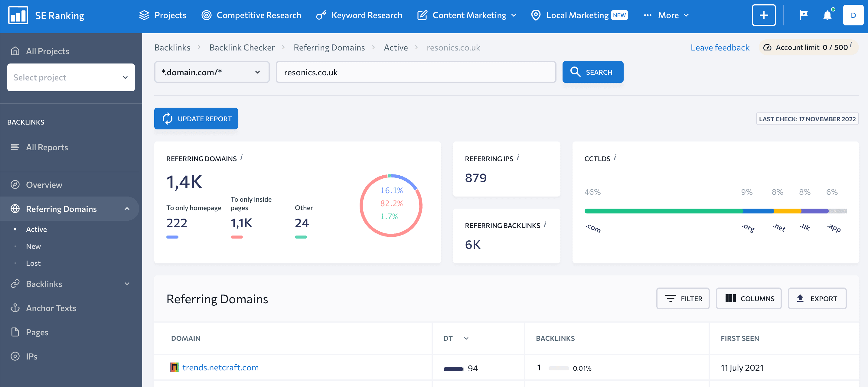Click the Backlink Checker breadcrumb
Screen dimensions: 868x387
point(242,47)
